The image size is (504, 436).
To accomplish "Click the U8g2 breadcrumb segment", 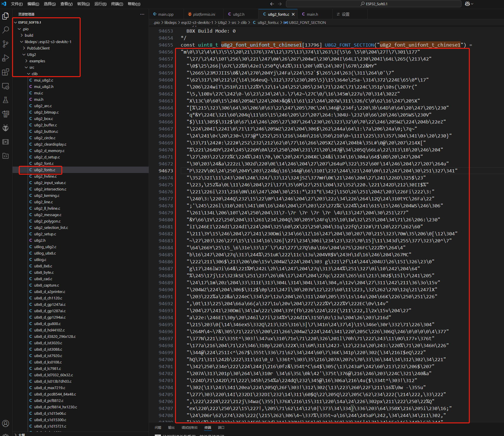I will [222, 22].
